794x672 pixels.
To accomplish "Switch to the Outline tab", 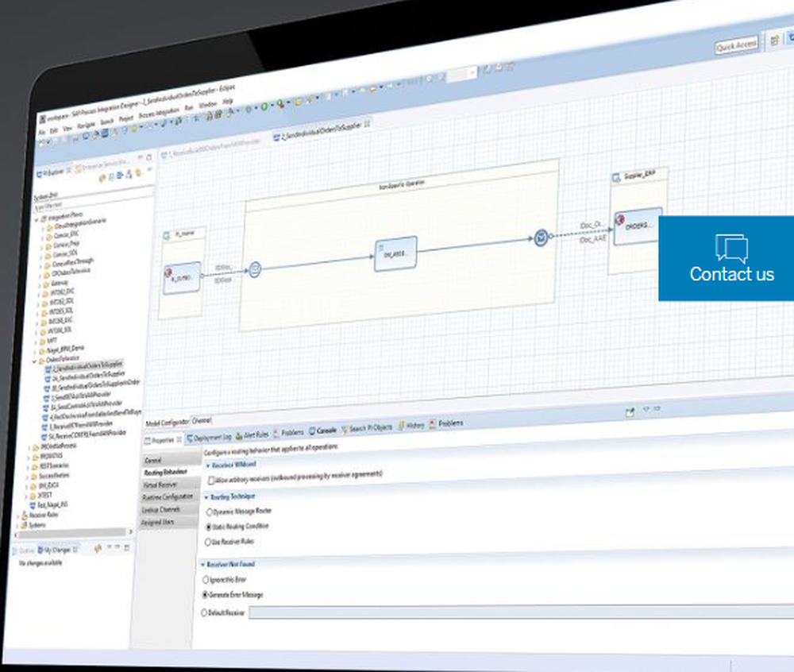I will 24,550.
